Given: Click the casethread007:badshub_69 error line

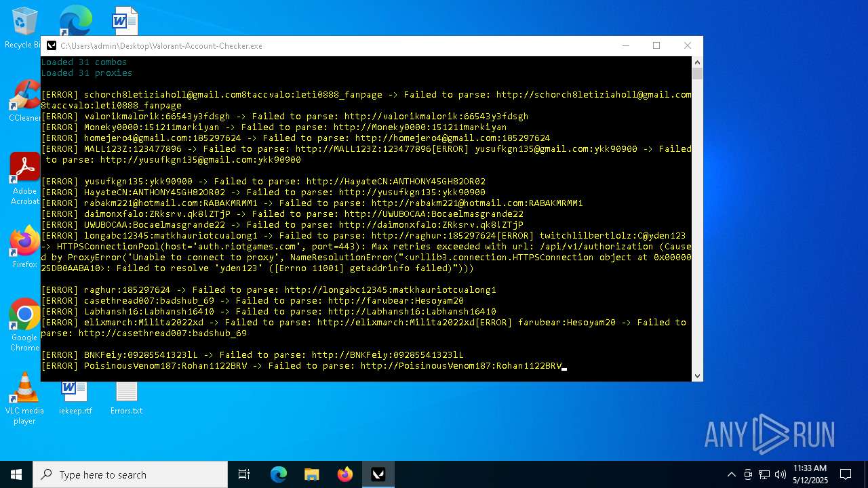Looking at the screenshot, I should point(252,301).
